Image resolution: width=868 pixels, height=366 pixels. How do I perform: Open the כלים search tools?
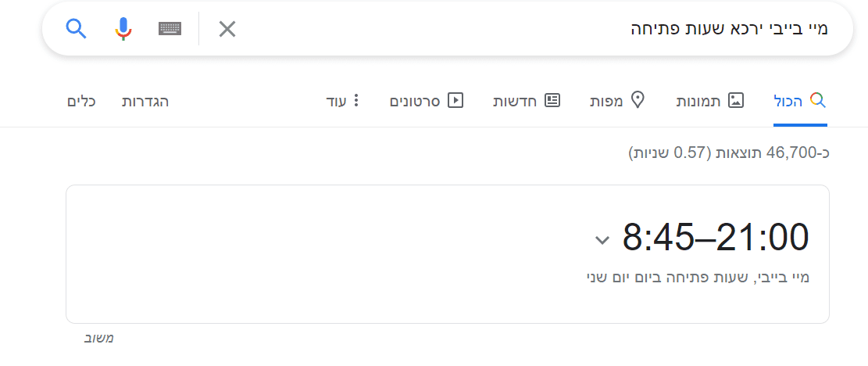point(81,101)
